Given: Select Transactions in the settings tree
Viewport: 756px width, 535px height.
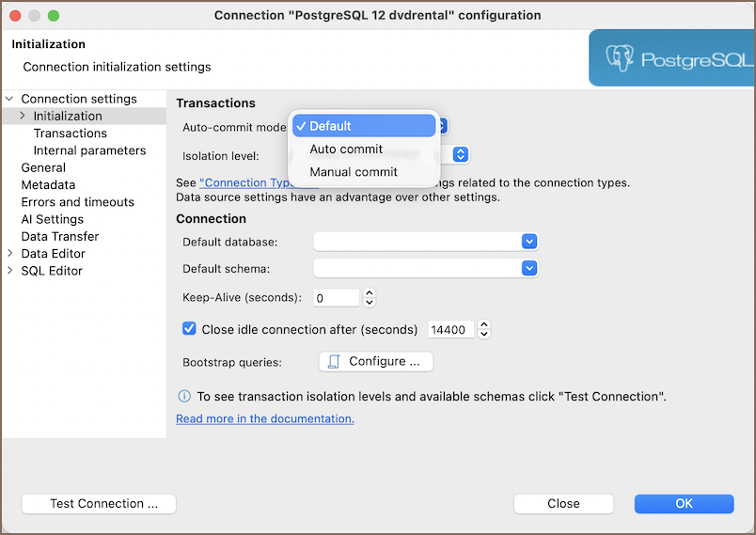Looking at the screenshot, I should pyautogui.click(x=71, y=134).
